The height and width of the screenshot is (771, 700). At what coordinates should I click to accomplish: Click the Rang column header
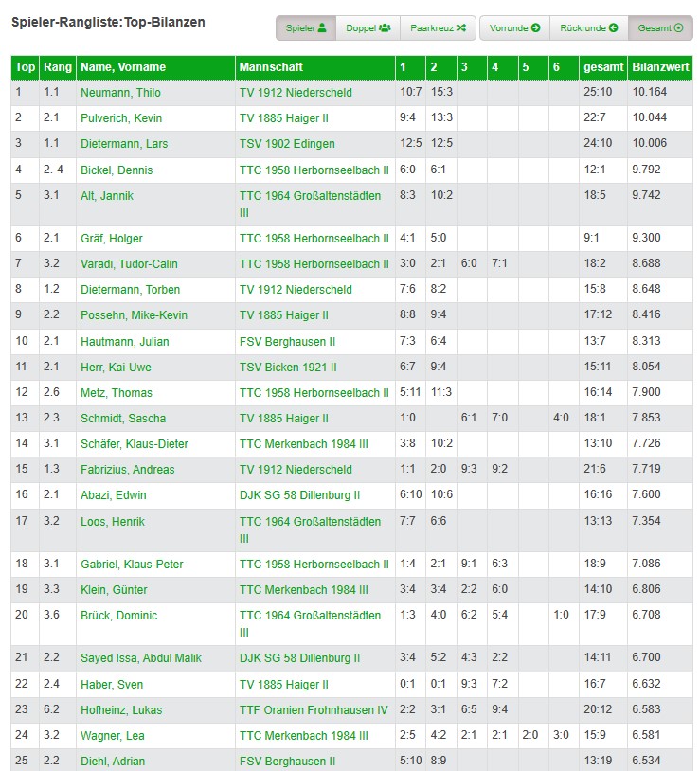click(58, 67)
